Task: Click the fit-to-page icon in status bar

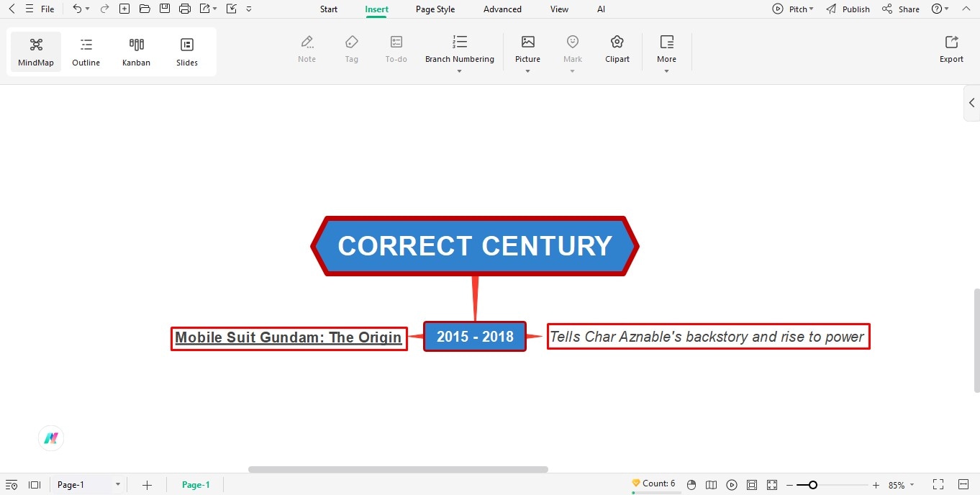Action: pos(752,485)
